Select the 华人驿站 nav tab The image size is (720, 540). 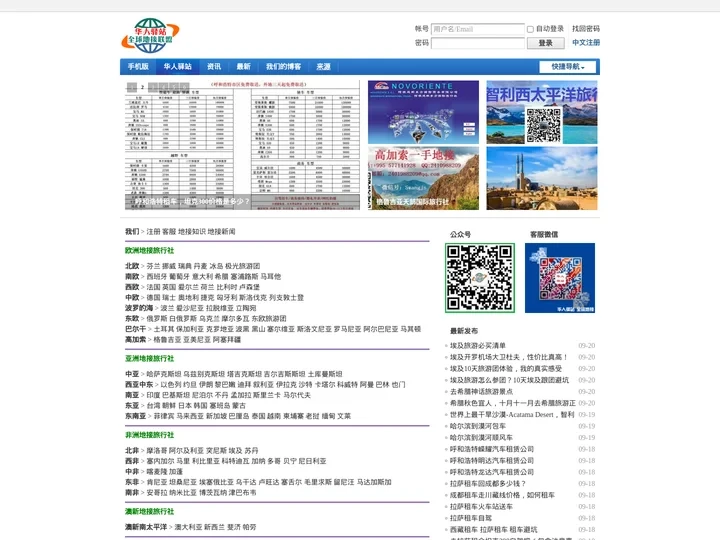(177, 67)
